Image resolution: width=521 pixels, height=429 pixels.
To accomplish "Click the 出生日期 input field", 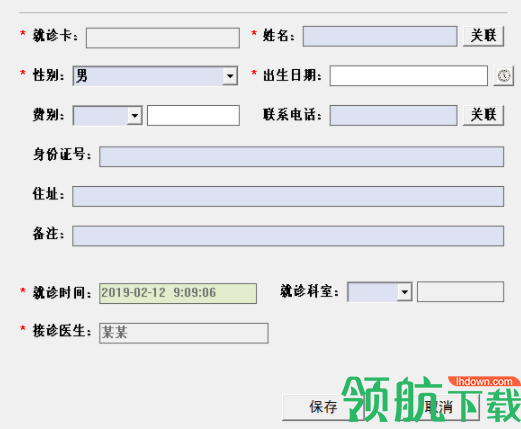I will pos(409,76).
